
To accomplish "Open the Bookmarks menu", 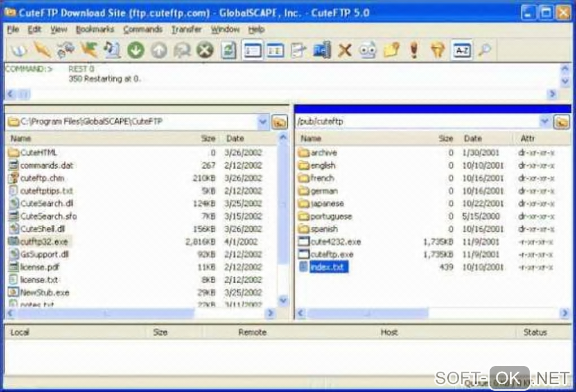I will point(95,29).
